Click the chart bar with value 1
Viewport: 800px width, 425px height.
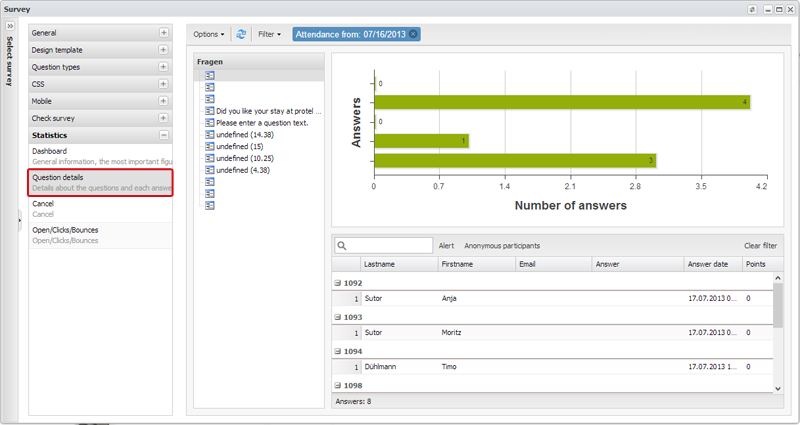pos(421,141)
